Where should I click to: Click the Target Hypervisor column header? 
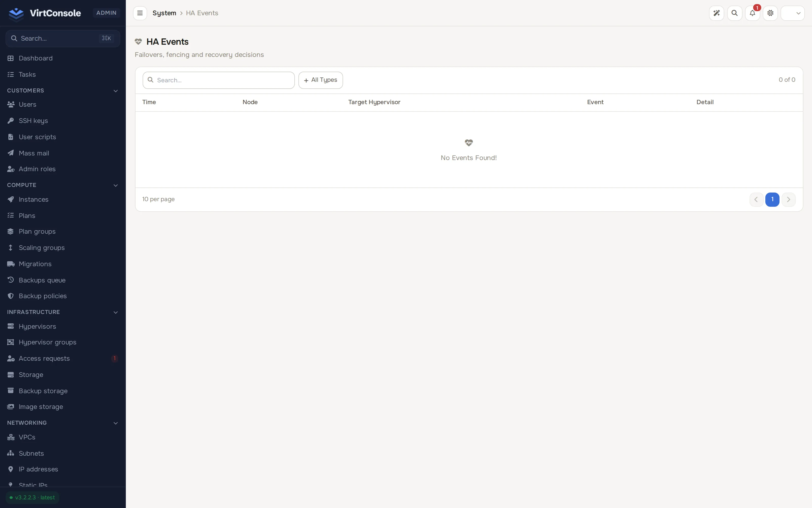tap(374, 102)
